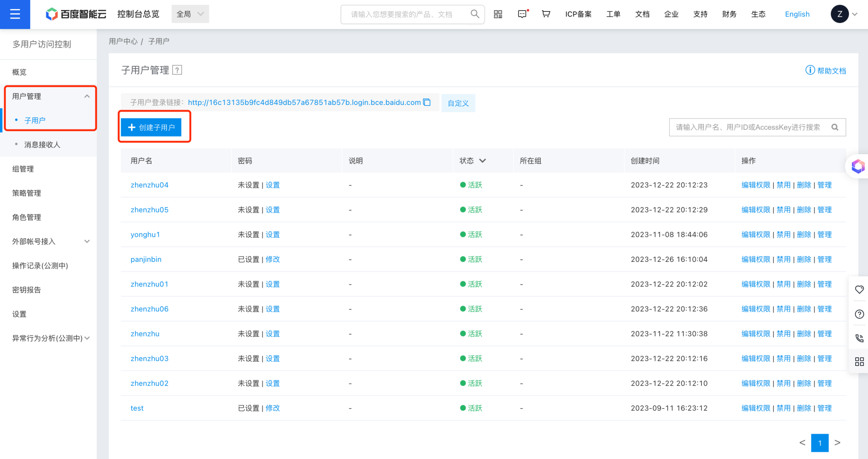Click the heart favorite icon on right sidebar
Screen dimensions: 868x459
pos(859,290)
